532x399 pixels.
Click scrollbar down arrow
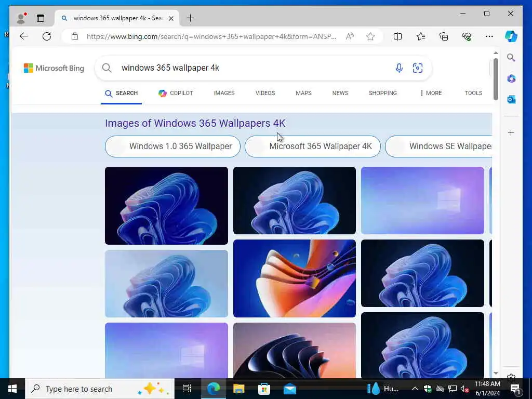coord(496,373)
